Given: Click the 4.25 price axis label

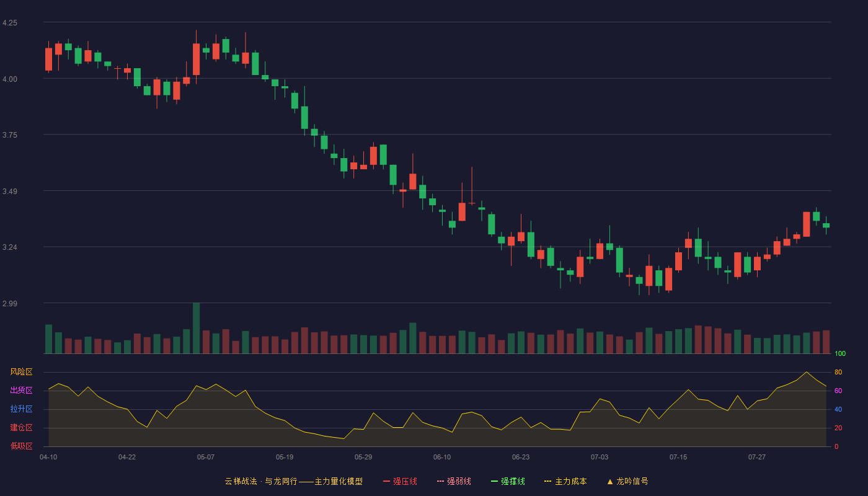Looking at the screenshot, I should [10, 23].
